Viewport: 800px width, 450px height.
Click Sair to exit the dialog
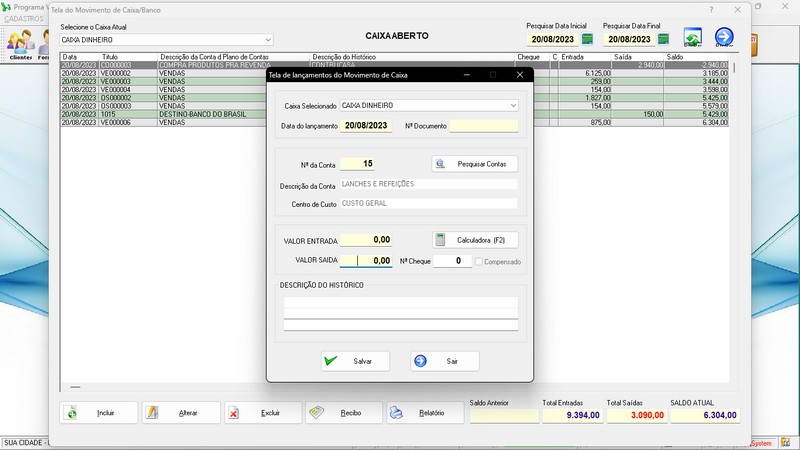(444, 361)
